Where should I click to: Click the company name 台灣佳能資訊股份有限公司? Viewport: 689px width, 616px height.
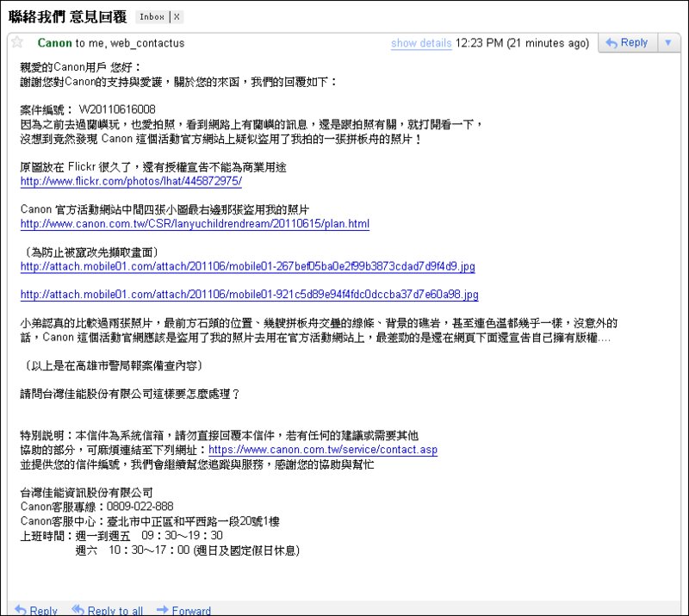87,493
